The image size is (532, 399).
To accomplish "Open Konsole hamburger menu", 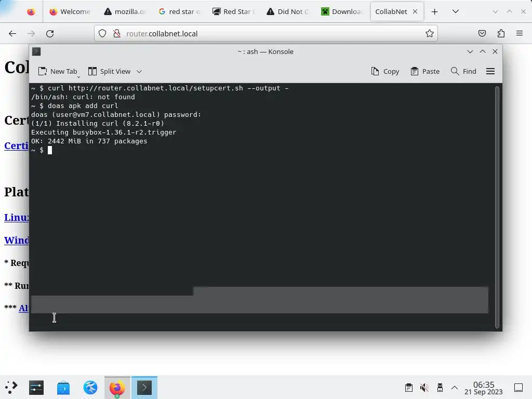I will [490, 71].
